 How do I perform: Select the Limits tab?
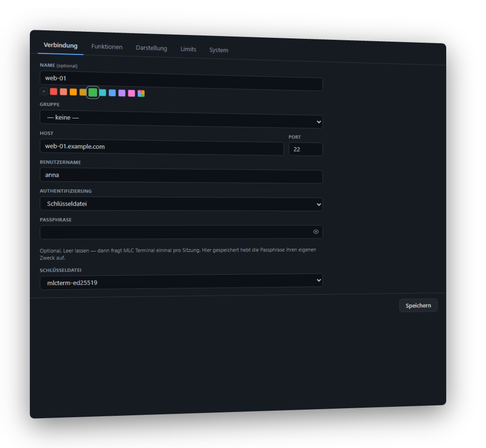189,49
